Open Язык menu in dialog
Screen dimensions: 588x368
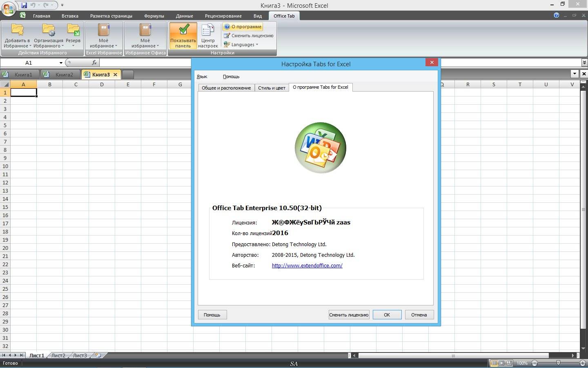pos(202,76)
